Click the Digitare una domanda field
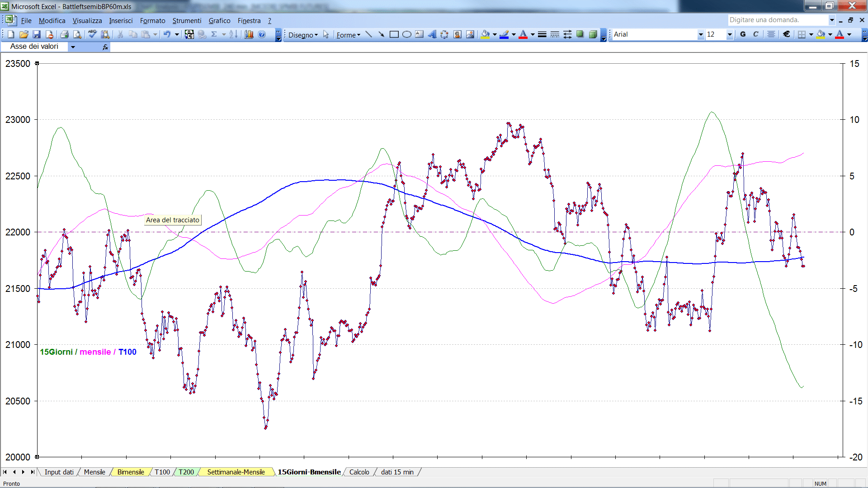 point(778,20)
